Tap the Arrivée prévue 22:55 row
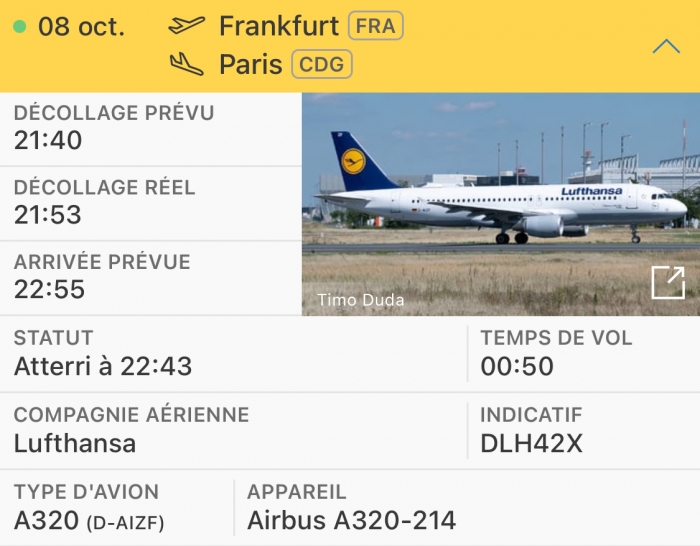The width and height of the screenshot is (700, 546). coord(151,278)
